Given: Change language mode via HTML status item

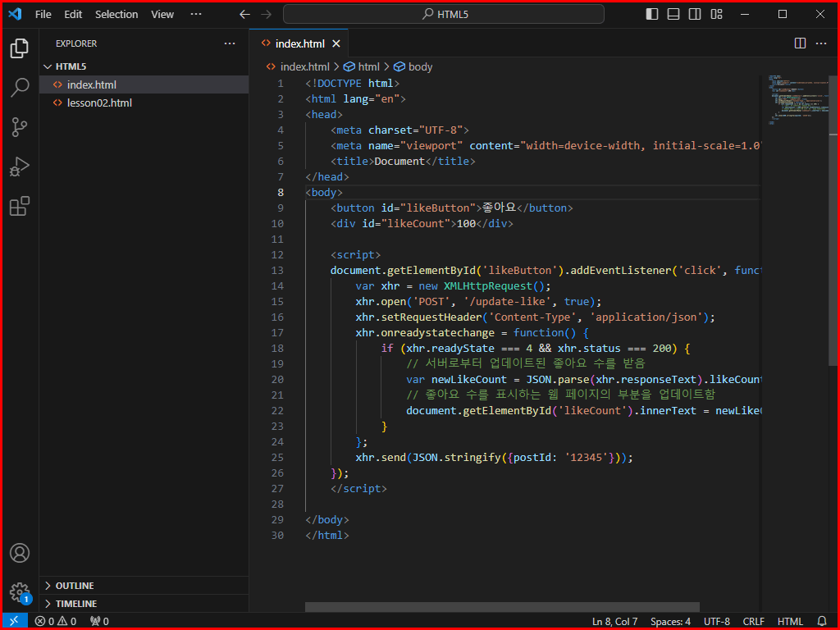Looking at the screenshot, I should pyautogui.click(x=790, y=622).
